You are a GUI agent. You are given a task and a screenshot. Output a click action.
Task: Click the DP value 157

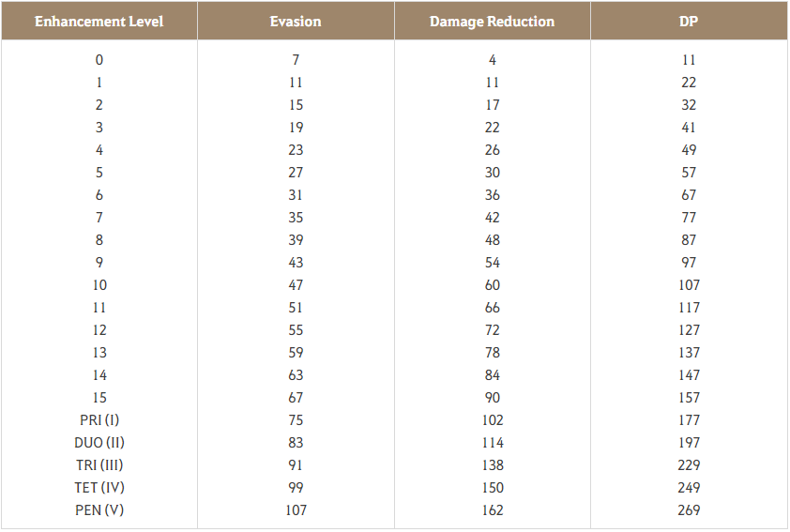[689, 397]
